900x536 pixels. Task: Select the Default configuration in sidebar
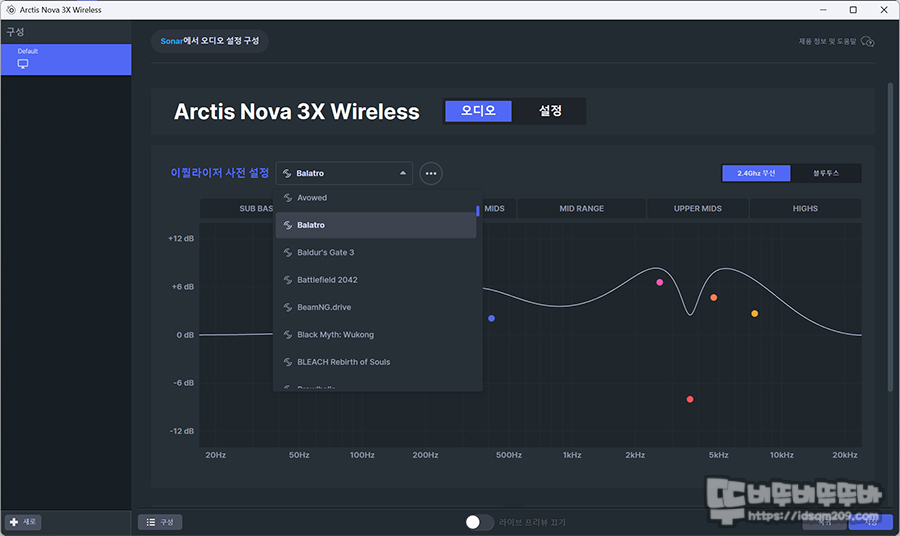[x=66, y=60]
